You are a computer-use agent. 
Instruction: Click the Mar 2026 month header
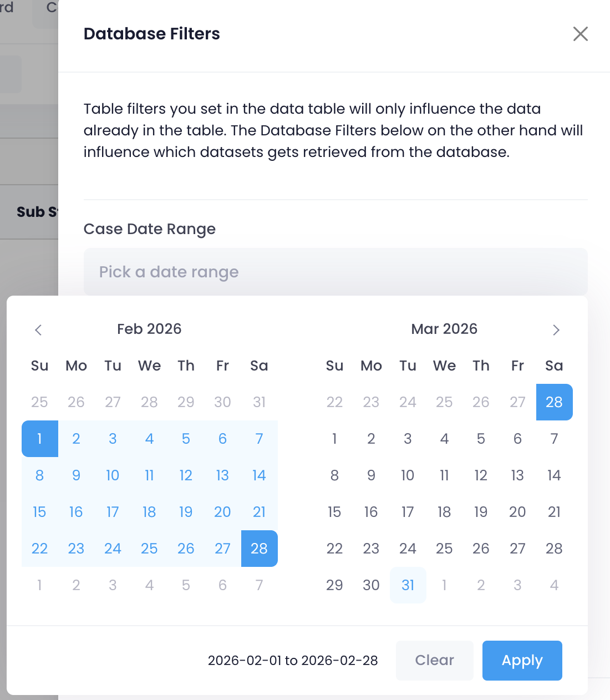pos(444,329)
